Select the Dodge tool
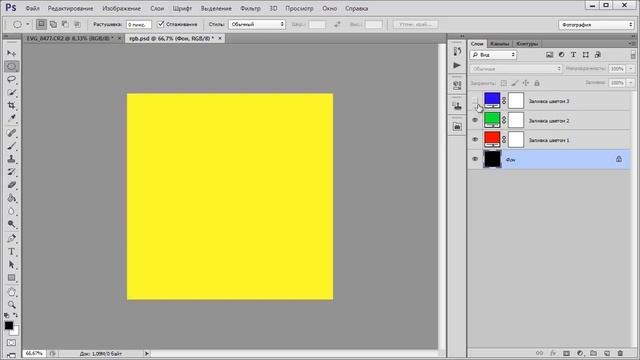 point(11,224)
